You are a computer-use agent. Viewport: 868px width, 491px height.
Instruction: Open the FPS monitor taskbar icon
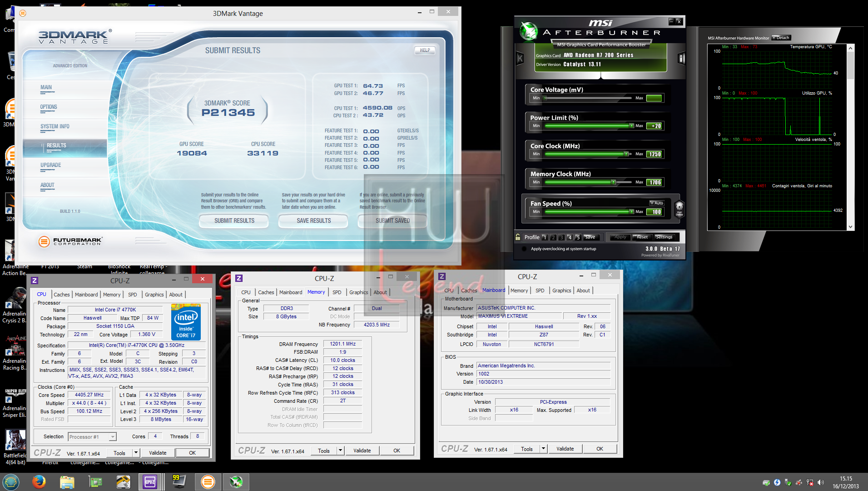(x=179, y=481)
